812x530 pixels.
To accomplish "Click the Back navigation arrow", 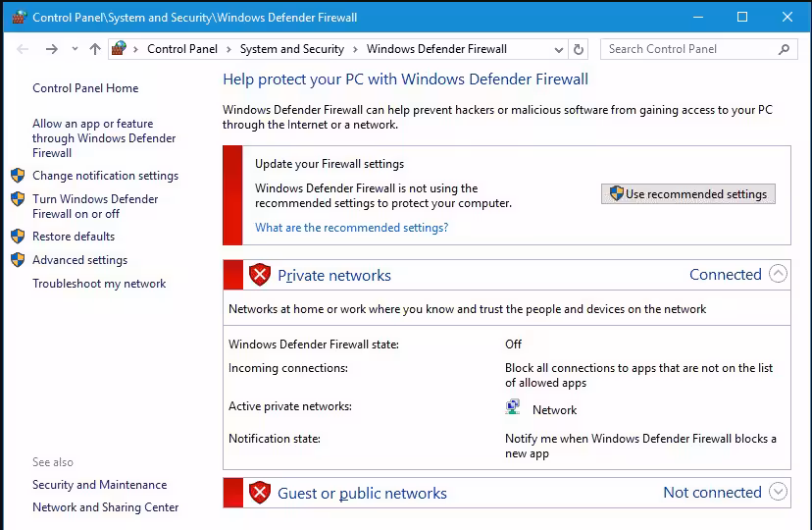I will coord(23,49).
